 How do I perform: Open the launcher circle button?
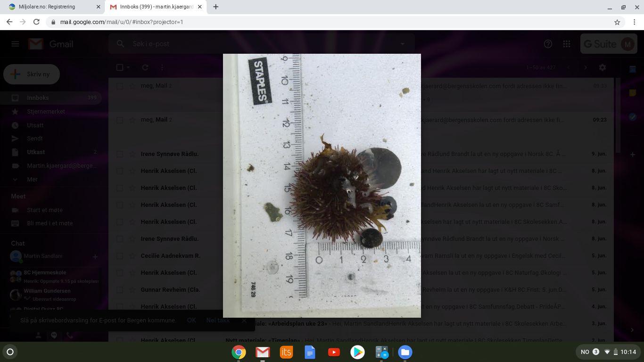pyautogui.click(x=10, y=352)
